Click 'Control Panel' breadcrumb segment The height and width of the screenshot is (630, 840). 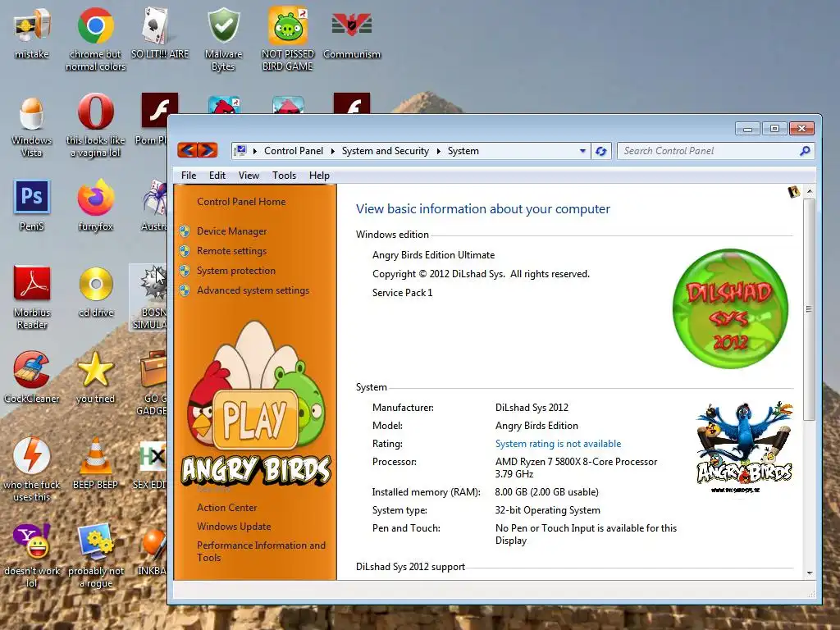coord(294,151)
